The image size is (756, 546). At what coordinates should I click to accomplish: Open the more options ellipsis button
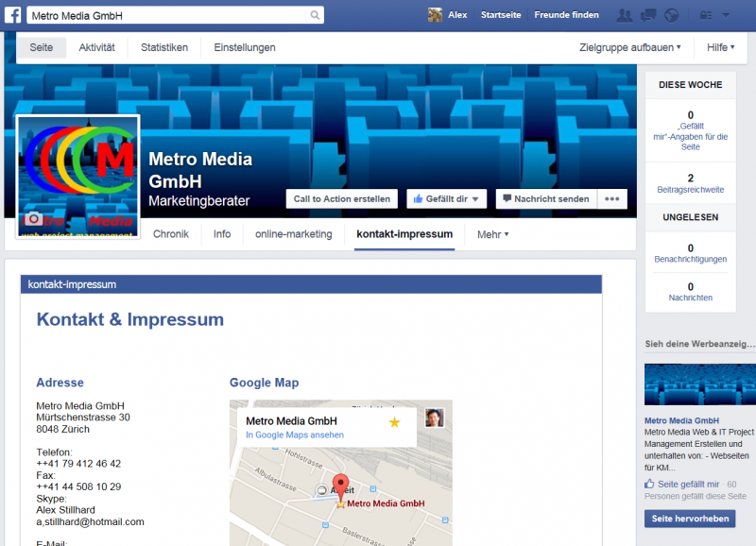[612, 199]
